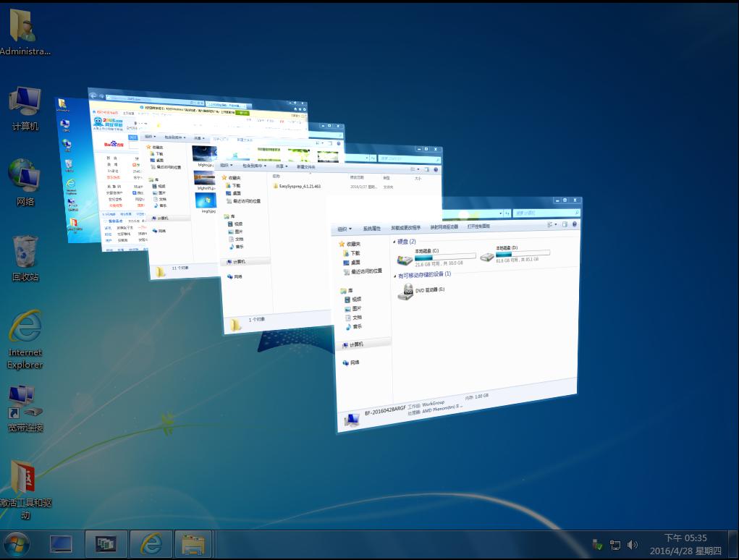
Task: Select 下载 in 计算机 window navigation pane
Action: (x=352, y=253)
